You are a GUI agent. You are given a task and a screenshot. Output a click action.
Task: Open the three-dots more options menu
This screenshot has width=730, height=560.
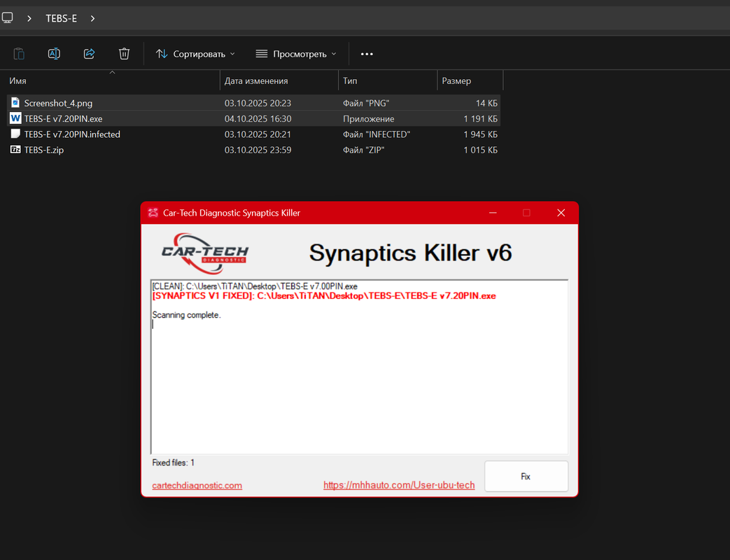click(x=367, y=54)
